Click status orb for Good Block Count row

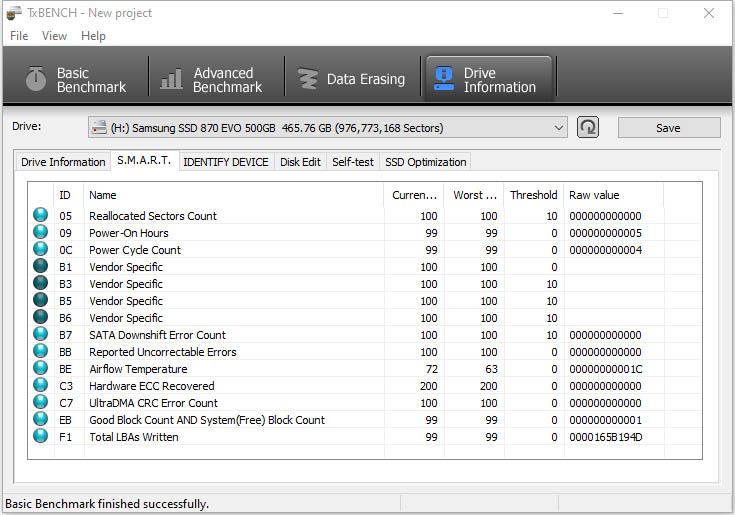[x=41, y=419]
